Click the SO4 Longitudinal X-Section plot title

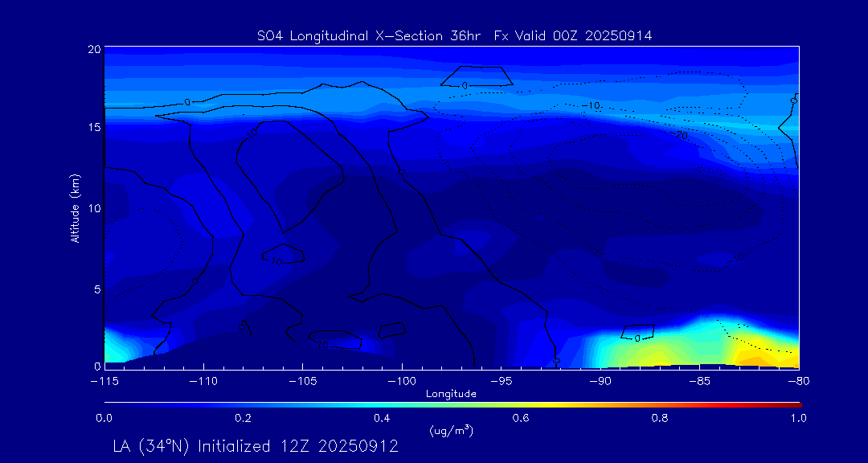454,35
